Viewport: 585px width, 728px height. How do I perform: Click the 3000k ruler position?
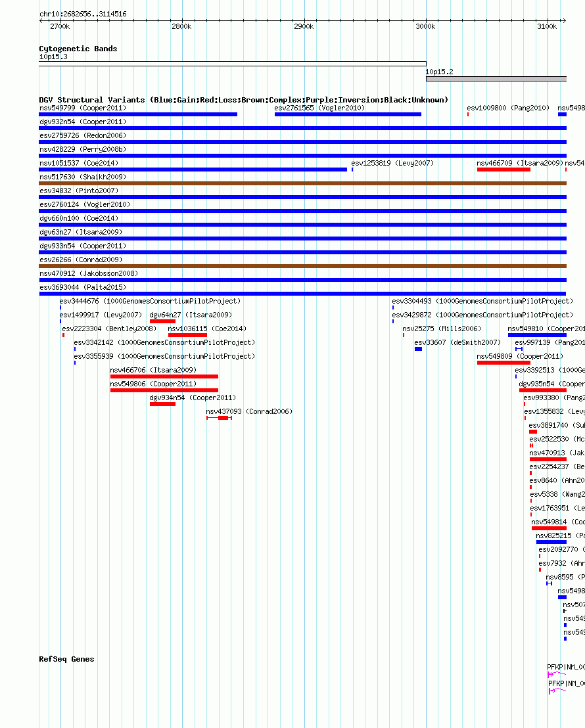[425, 26]
